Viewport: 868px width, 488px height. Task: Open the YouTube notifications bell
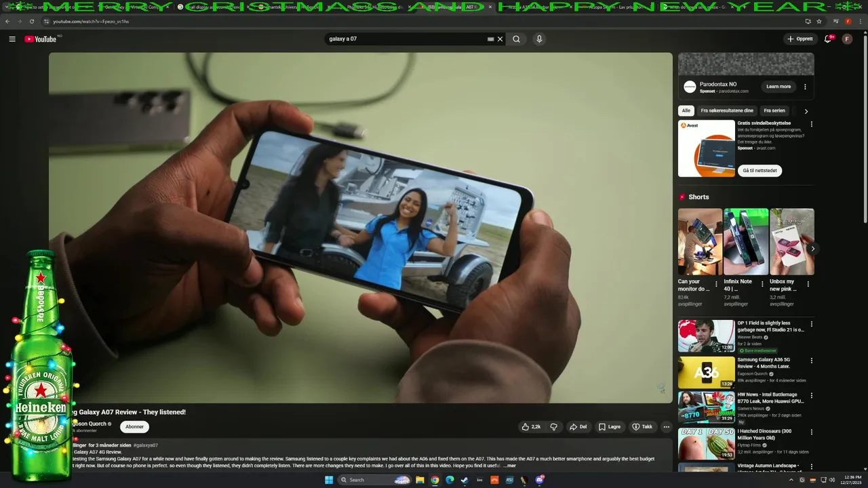(x=827, y=39)
